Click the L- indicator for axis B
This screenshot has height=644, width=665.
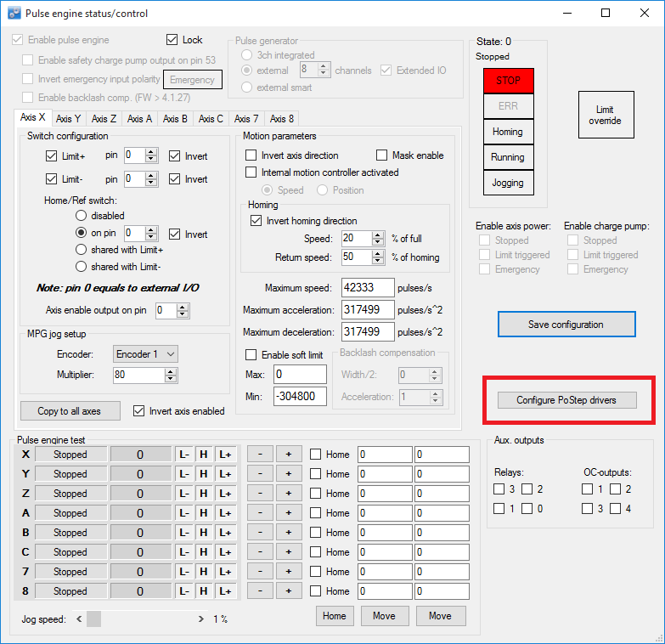pos(184,532)
